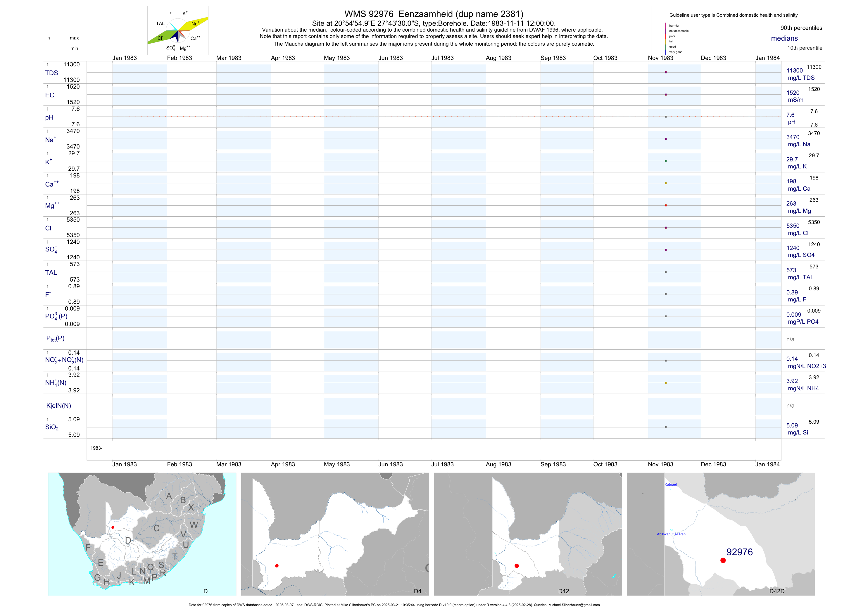
Task: Click the guideline colour scale legend bar
Action: click(666, 39)
